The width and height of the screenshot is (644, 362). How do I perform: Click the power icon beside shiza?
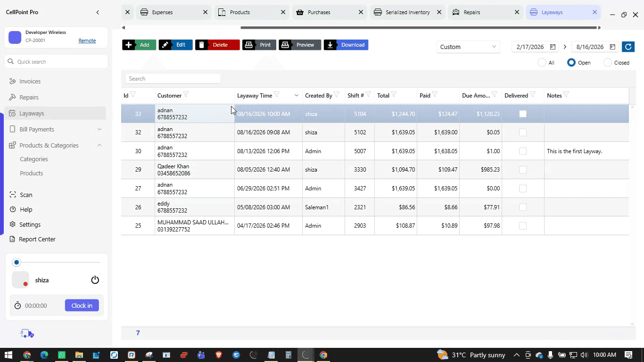click(95, 280)
